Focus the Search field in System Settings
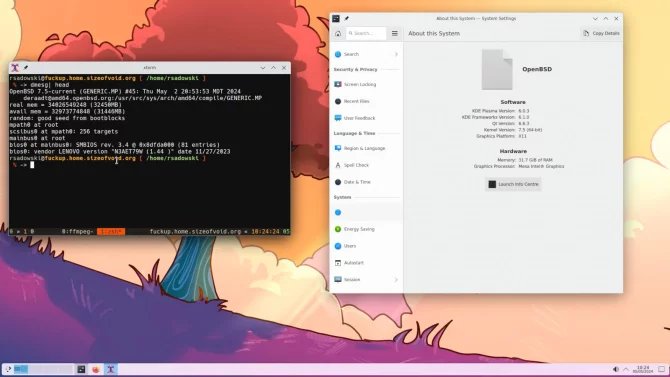The width and height of the screenshot is (670, 377). point(366,33)
